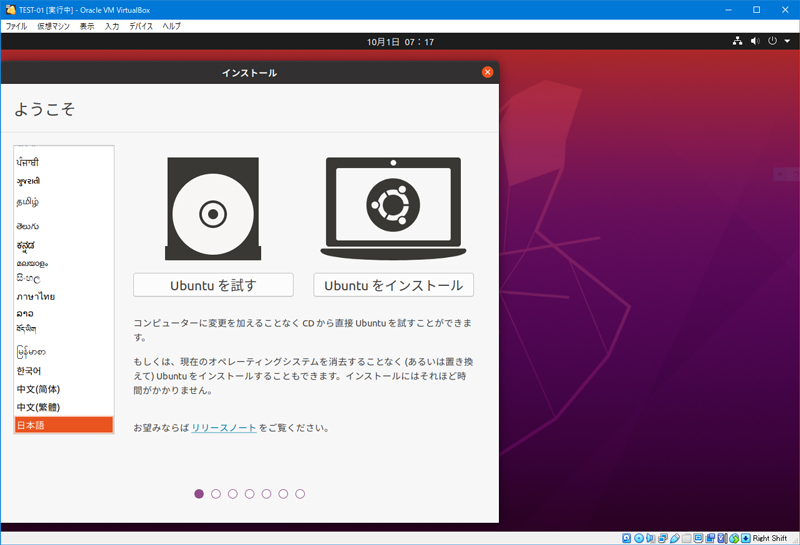Click the mouse integration status icon
Screen dimensions: 800x545
coord(734,538)
